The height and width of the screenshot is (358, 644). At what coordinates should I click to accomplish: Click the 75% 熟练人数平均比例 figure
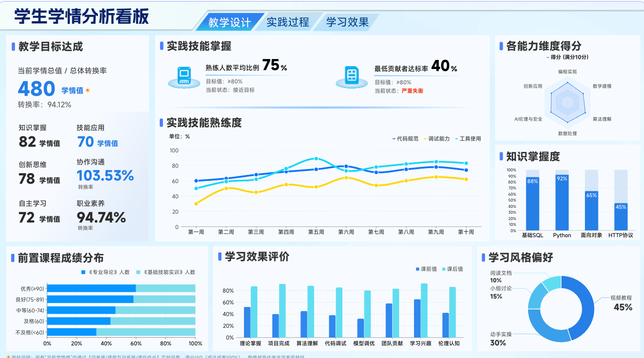tap(275, 65)
